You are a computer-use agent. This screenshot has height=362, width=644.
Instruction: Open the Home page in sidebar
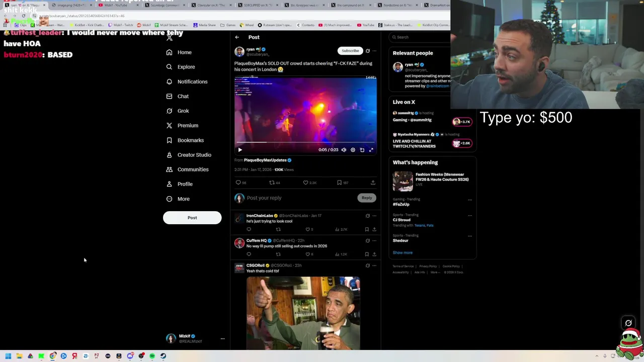(179, 52)
